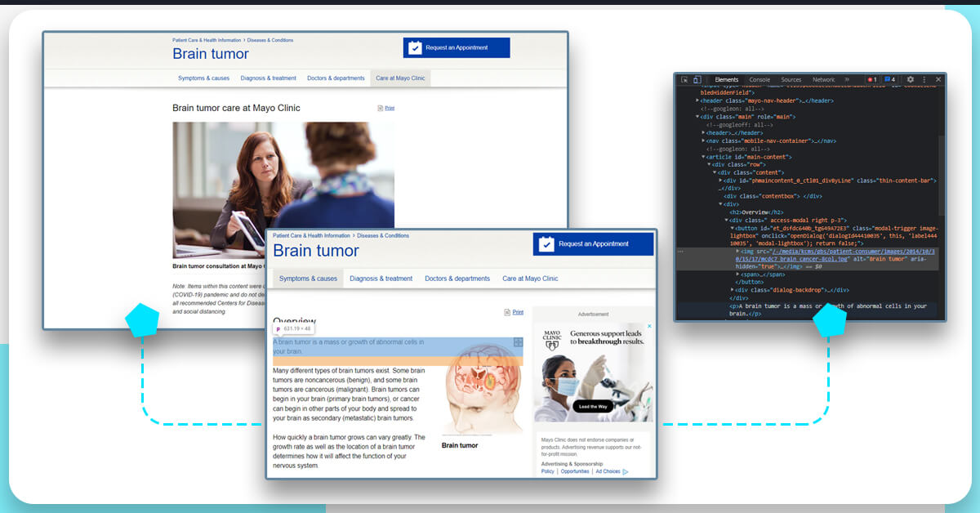Expand the span node under the button
Viewport: 980px width, 513px height.
click(x=738, y=274)
